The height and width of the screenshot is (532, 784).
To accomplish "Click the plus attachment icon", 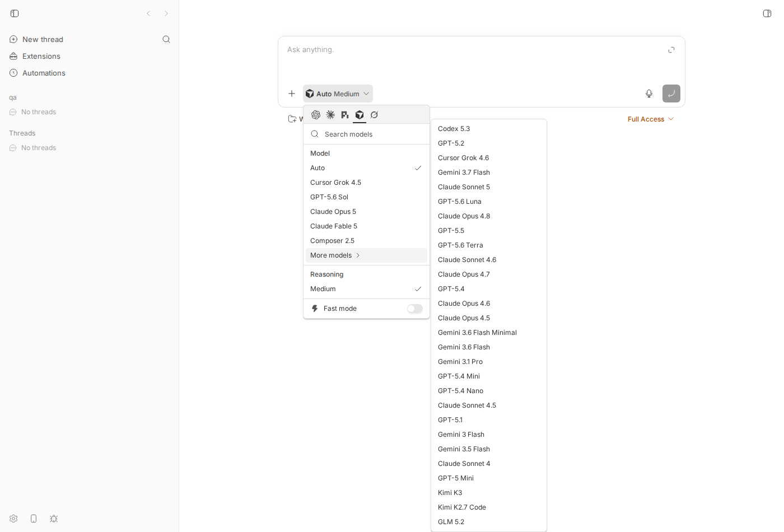I will click(x=292, y=94).
